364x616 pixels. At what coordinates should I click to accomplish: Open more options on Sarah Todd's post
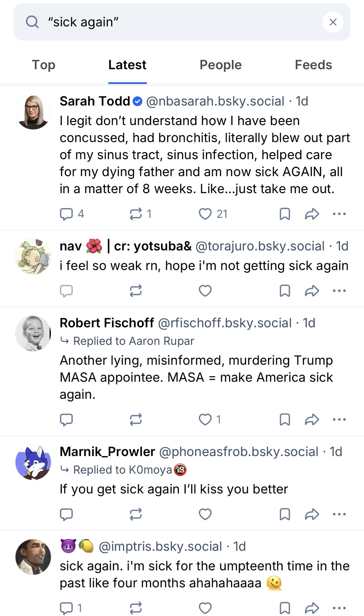[339, 214]
